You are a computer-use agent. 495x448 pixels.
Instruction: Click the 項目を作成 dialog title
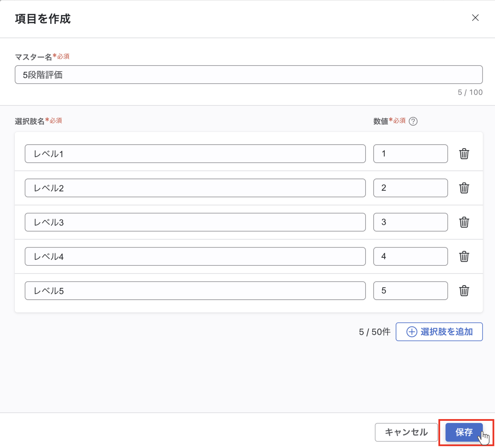[43, 19]
